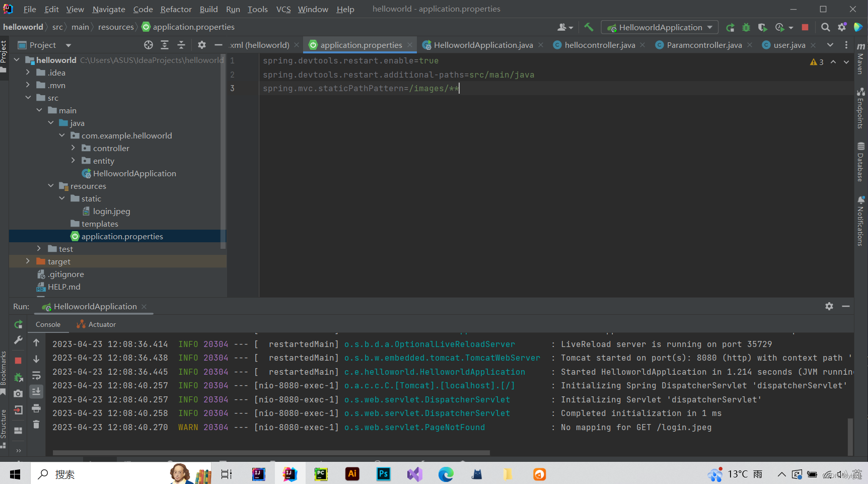Rerun the HelloworldApplication run configuration

coord(18,324)
